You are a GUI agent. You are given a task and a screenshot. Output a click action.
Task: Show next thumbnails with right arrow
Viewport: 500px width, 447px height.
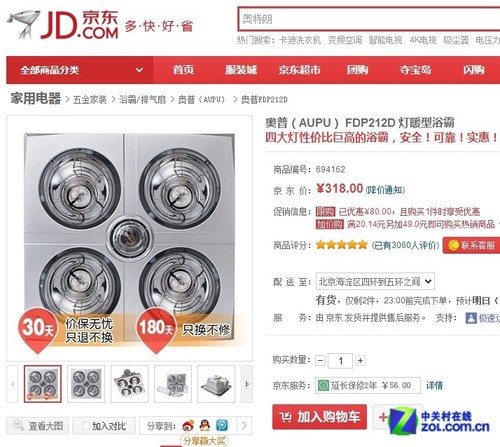click(247, 384)
